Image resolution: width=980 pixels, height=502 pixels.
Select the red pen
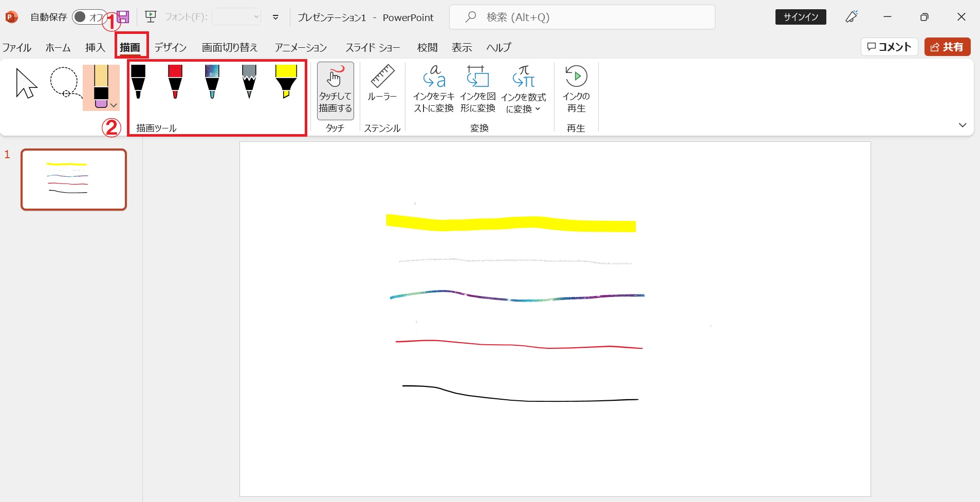175,81
